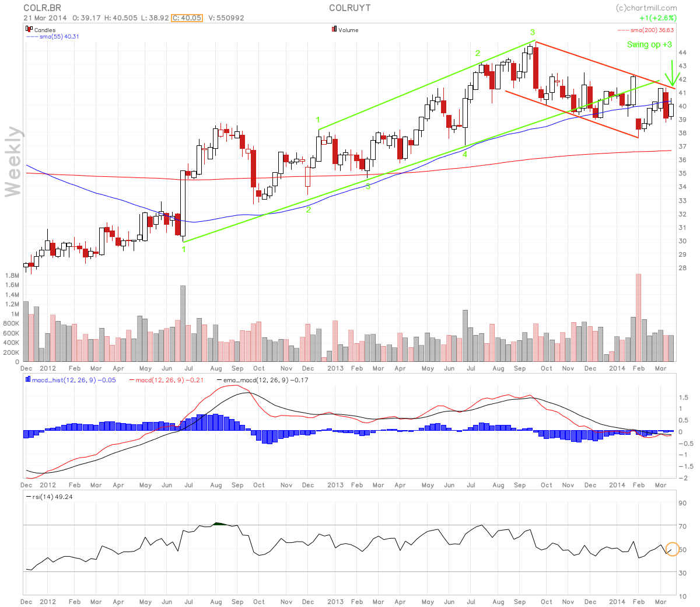The width and height of the screenshot is (700, 607).
Task: Click the 1.8M volume axis label
Action: pos(12,275)
